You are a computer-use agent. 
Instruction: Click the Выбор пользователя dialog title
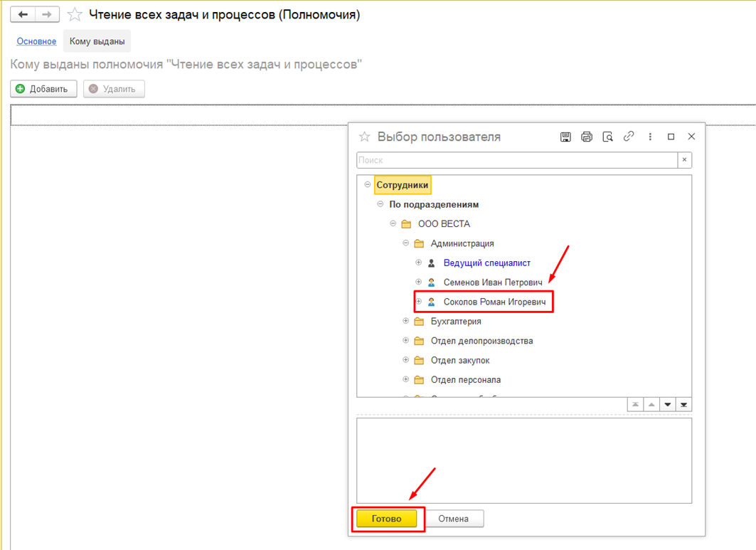tap(439, 137)
